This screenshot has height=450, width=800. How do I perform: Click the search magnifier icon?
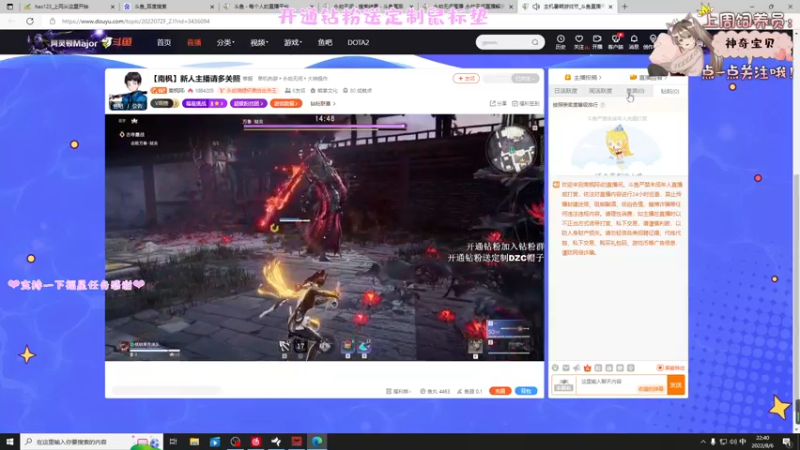point(535,42)
